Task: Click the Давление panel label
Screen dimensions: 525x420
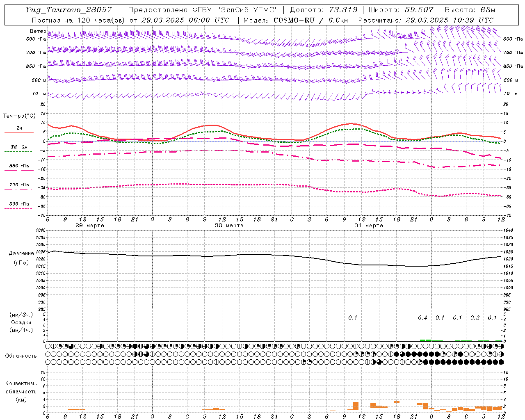Action: click(21, 253)
